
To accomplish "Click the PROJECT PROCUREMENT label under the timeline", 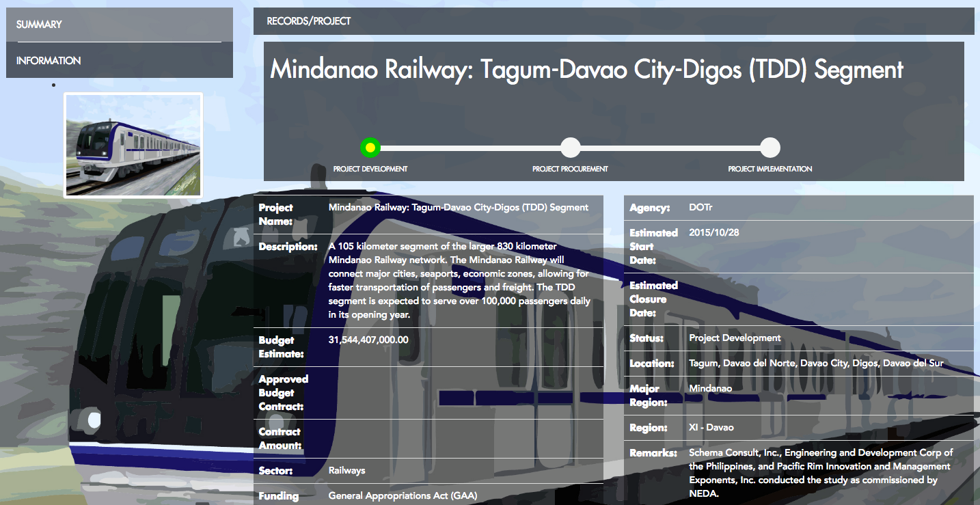I will tap(570, 169).
